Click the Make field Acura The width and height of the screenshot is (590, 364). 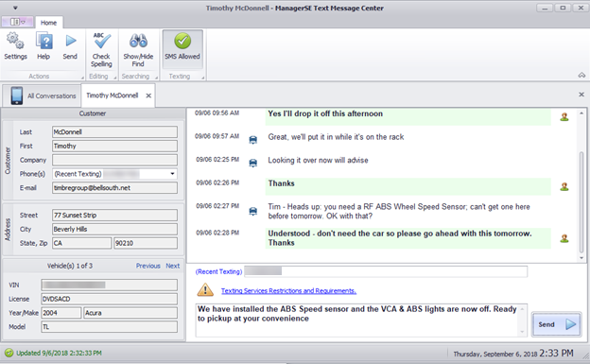(x=130, y=312)
